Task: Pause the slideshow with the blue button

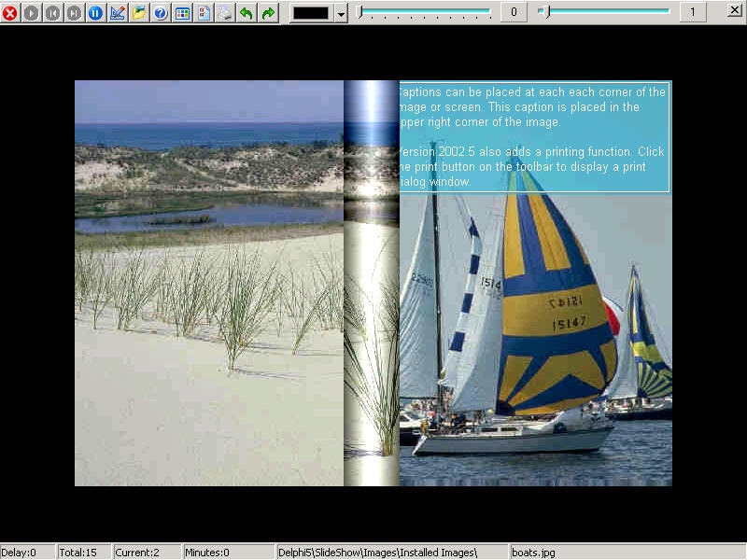Action: click(96, 12)
